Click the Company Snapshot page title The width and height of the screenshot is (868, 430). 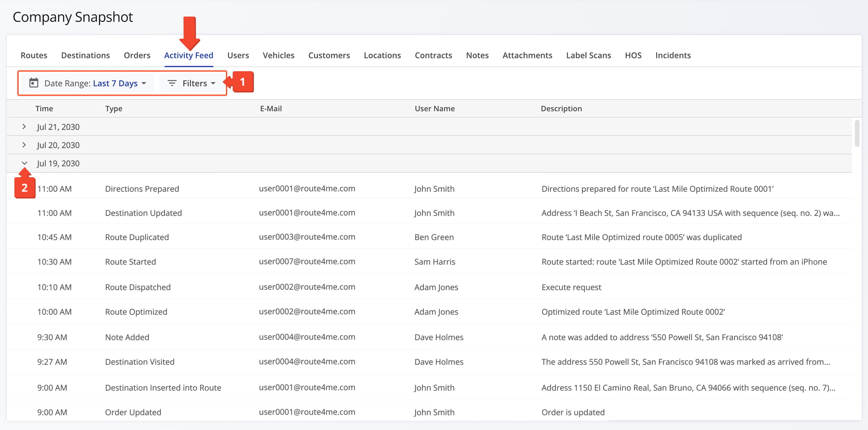click(73, 17)
